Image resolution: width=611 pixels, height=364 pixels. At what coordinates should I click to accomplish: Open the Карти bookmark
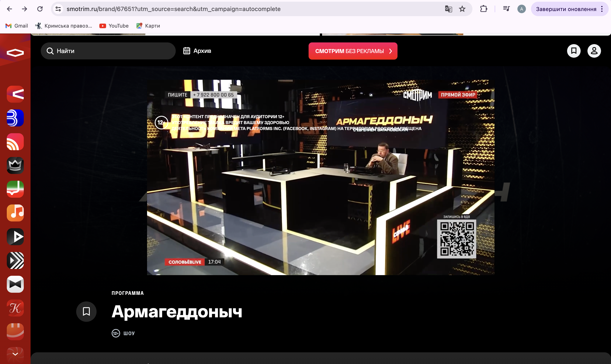click(x=148, y=26)
